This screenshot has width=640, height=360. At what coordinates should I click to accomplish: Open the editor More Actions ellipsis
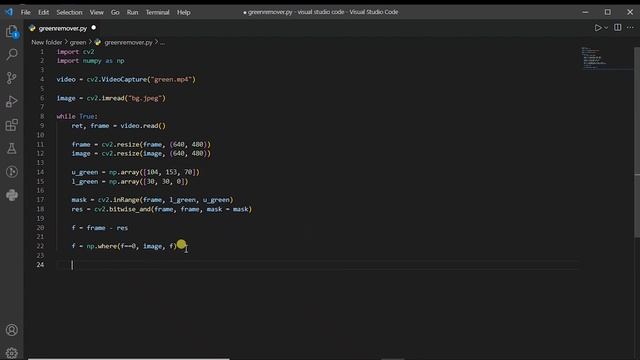point(630,28)
